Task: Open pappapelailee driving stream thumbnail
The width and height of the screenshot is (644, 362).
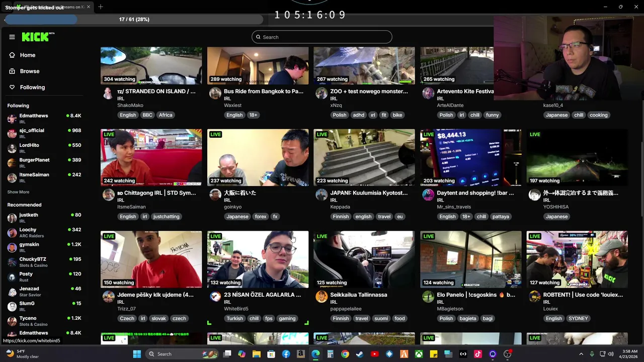Action: click(364, 259)
